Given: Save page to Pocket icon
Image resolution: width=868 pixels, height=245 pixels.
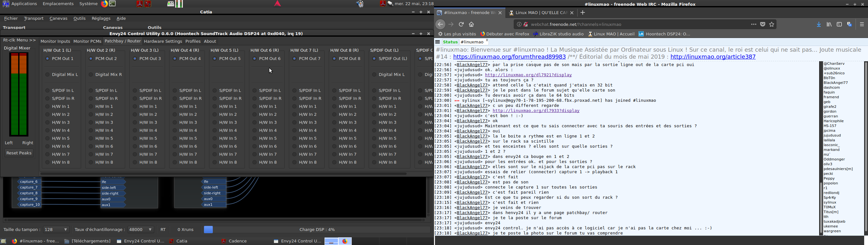Looking at the screenshot, I should [763, 24].
